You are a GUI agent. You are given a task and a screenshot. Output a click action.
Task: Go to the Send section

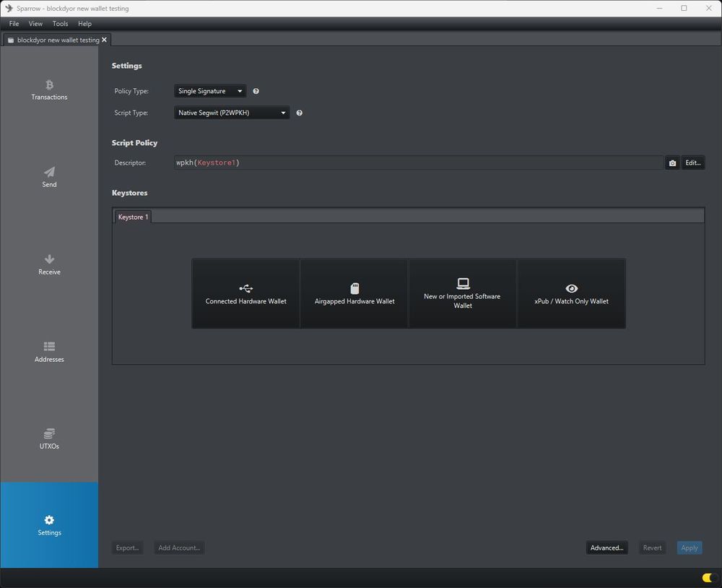(49, 177)
